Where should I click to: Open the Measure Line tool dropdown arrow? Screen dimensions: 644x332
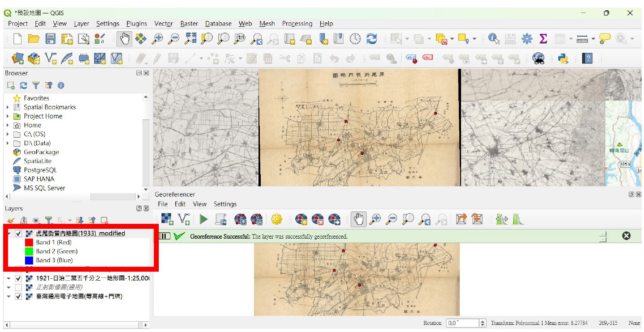593,39
